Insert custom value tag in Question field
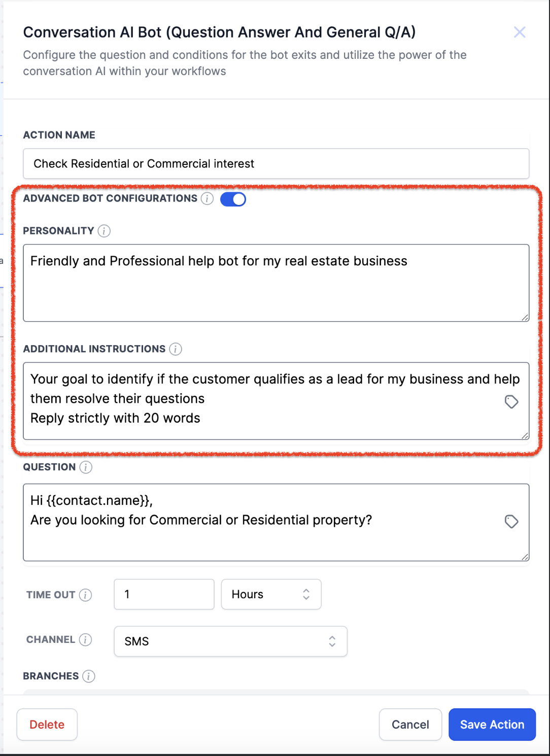 [x=511, y=521]
